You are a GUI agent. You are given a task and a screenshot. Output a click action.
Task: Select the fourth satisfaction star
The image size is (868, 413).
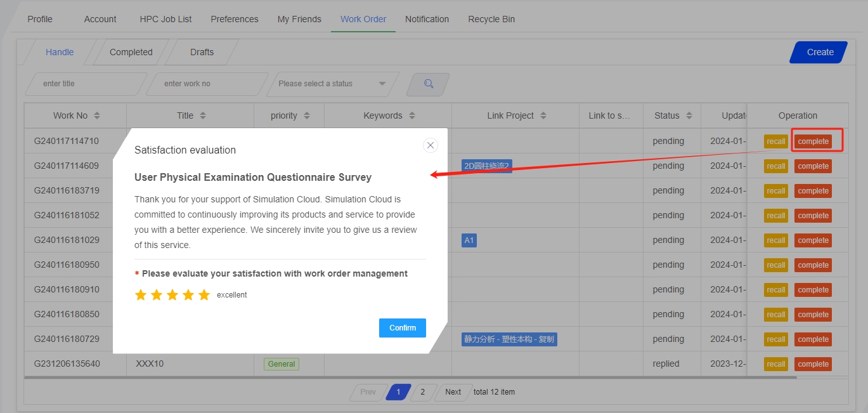(x=188, y=295)
